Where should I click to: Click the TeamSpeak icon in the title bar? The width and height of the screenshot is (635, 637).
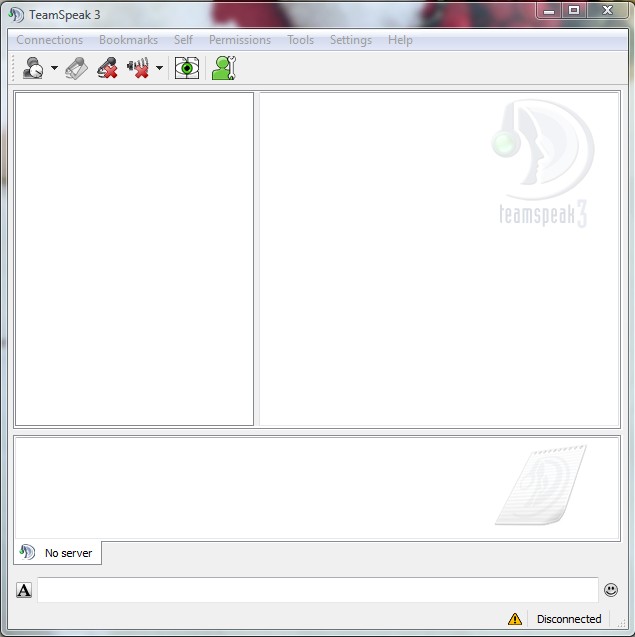pos(16,14)
